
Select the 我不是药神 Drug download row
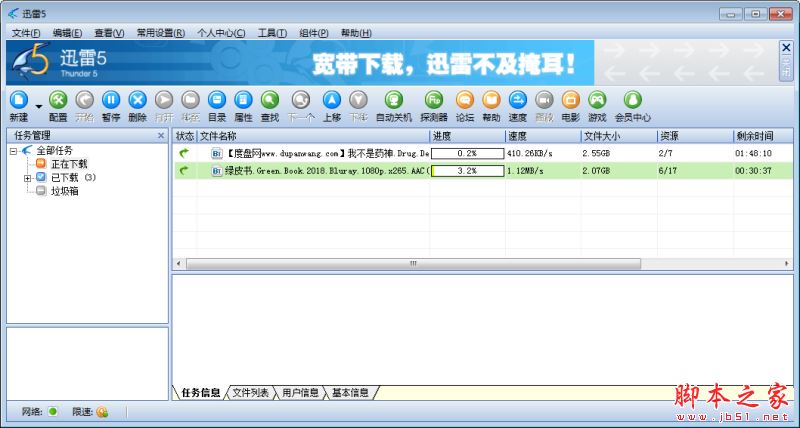point(483,153)
